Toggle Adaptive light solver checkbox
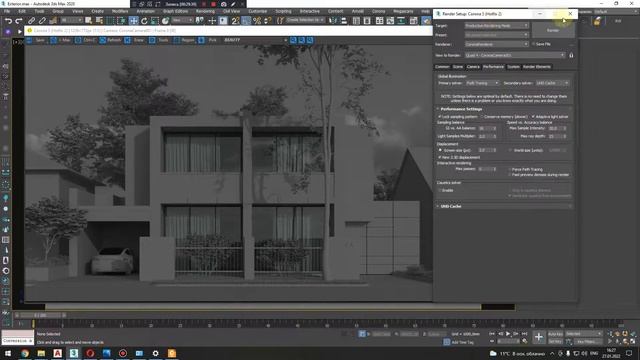 pyautogui.click(x=533, y=117)
